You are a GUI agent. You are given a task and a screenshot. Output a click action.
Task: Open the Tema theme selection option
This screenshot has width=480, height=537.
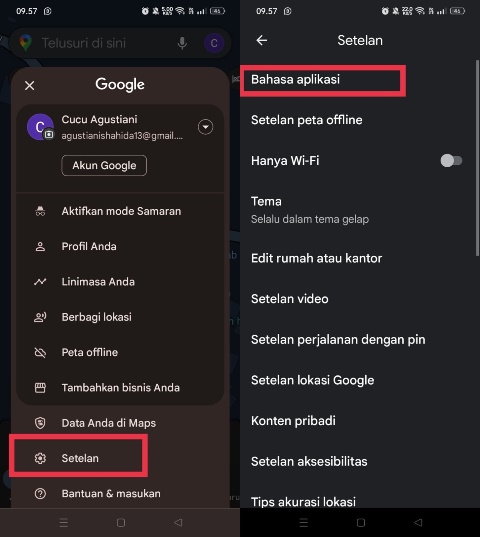(x=358, y=210)
